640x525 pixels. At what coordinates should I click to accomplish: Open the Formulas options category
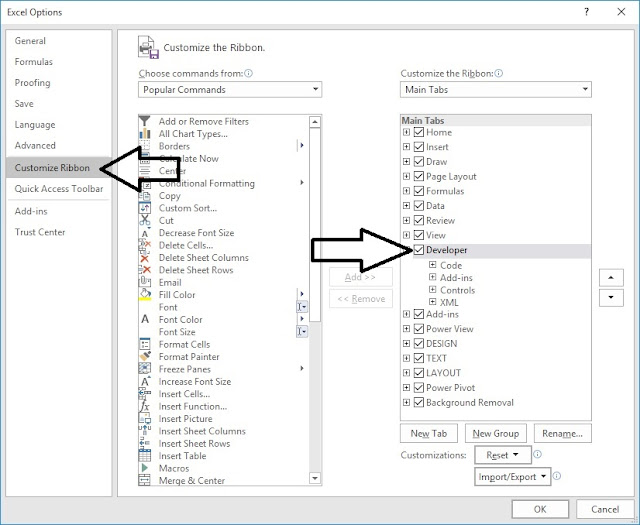59,62
